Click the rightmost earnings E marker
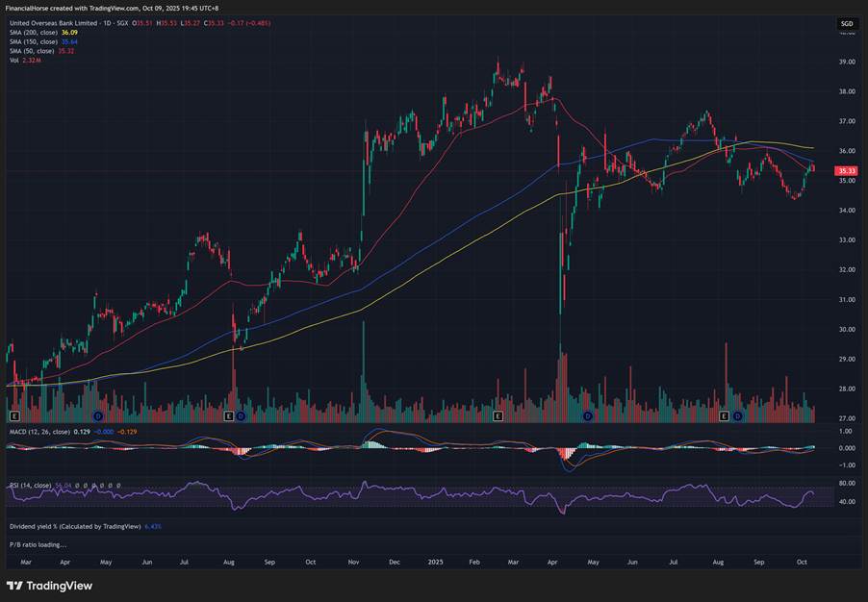The width and height of the screenshot is (868, 602). (725, 416)
